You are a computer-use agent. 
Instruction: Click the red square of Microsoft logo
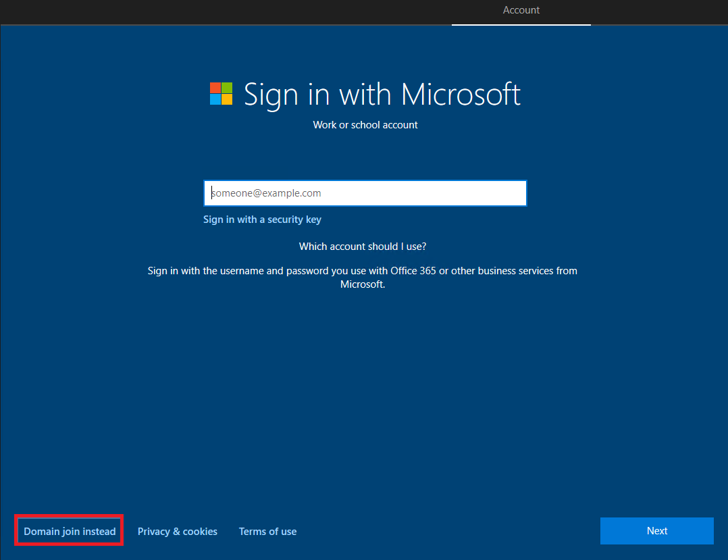pyautogui.click(x=215, y=88)
